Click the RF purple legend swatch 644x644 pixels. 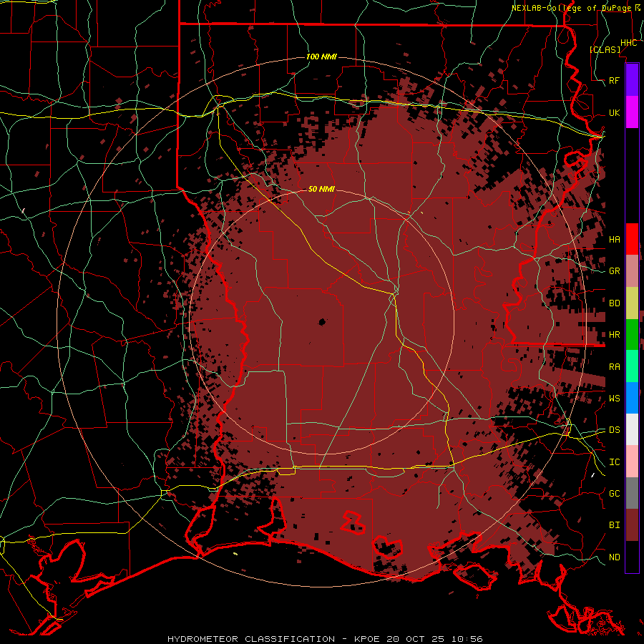[632, 80]
